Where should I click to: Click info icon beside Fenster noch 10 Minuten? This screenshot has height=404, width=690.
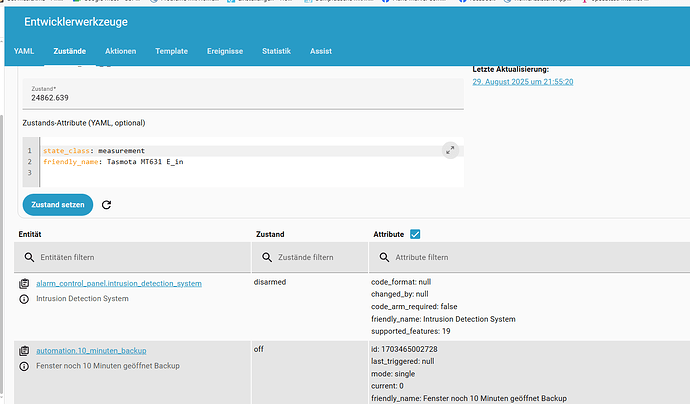[24, 366]
